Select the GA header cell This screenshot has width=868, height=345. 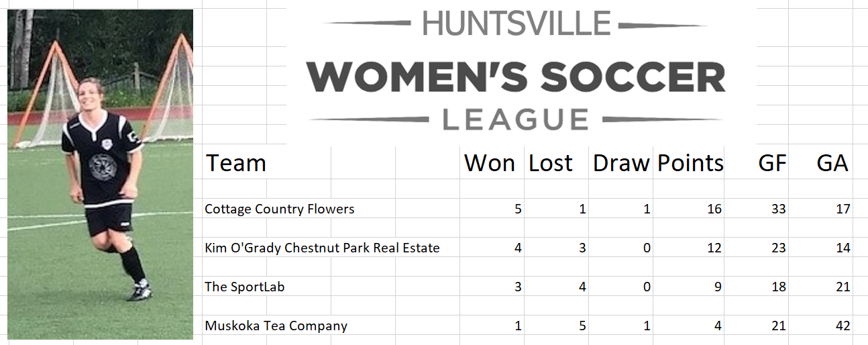coord(832,163)
